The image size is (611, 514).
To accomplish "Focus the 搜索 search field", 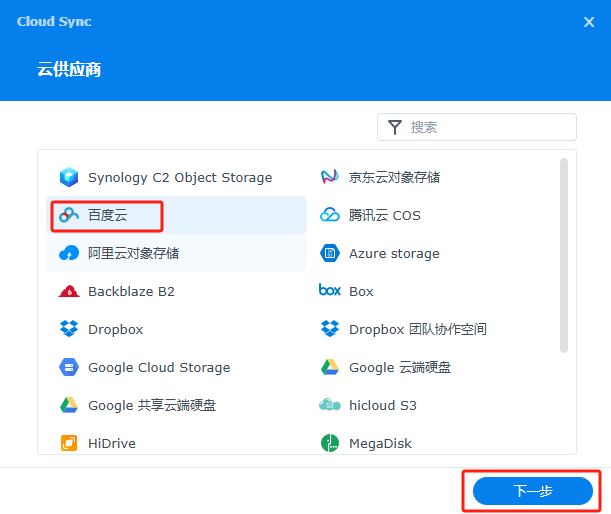I will [477, 127].
